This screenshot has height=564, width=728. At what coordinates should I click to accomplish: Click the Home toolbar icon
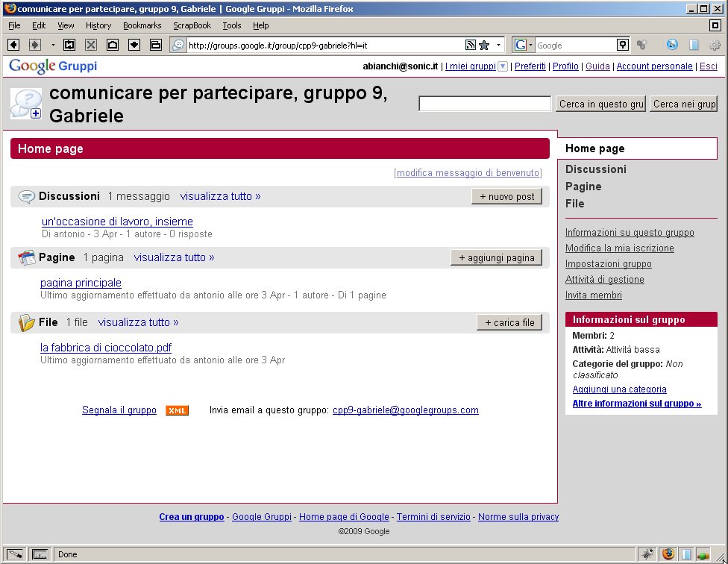point(113,45)
